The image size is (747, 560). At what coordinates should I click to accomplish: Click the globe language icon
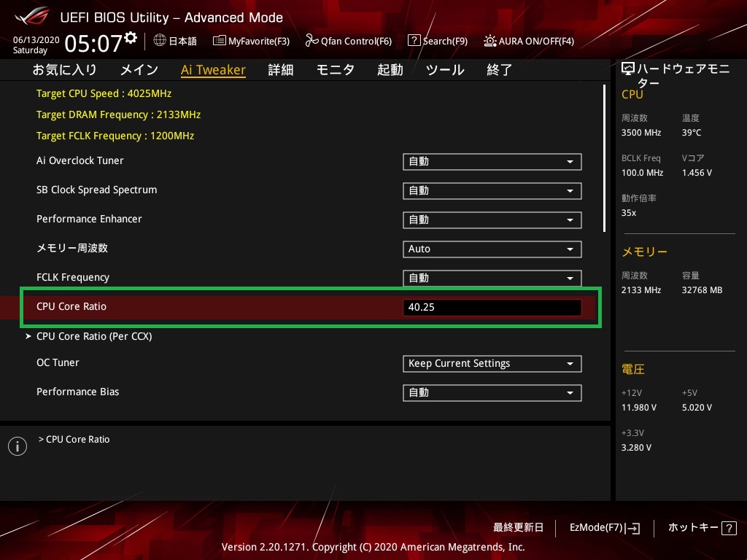click(x=160, y=41)
